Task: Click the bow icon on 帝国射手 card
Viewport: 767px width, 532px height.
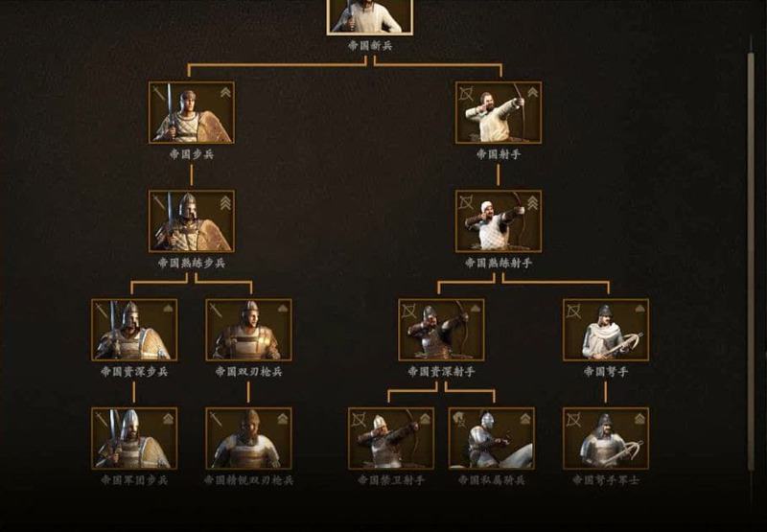Action: pyautogui.click(x=466, y=93)
